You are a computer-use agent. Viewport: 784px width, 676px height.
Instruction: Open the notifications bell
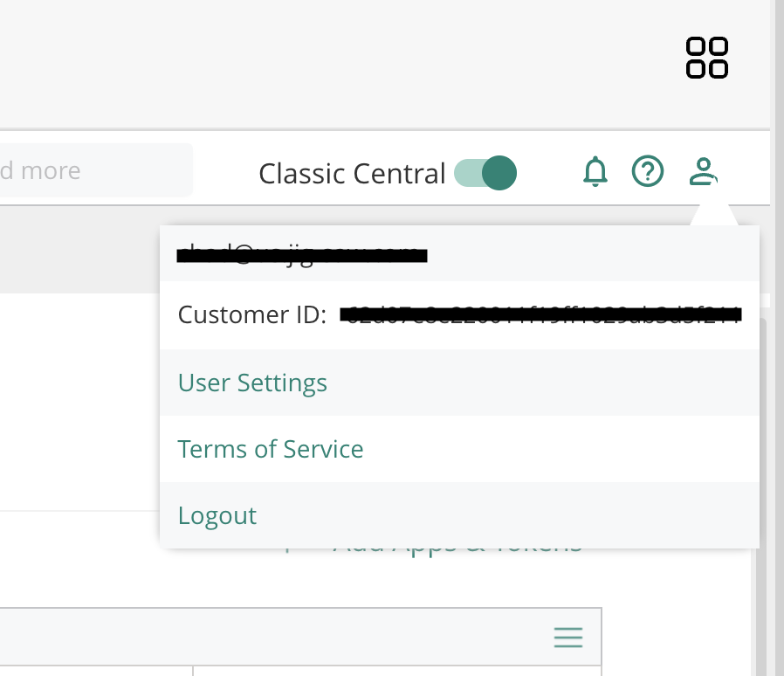point(595,172)
